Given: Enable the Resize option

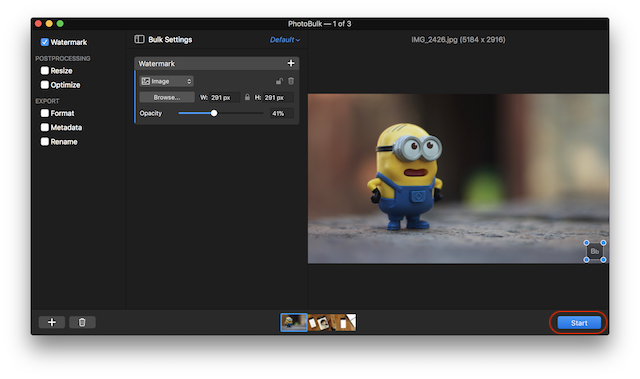Looking at the screenshot, I should coord(44,71).
